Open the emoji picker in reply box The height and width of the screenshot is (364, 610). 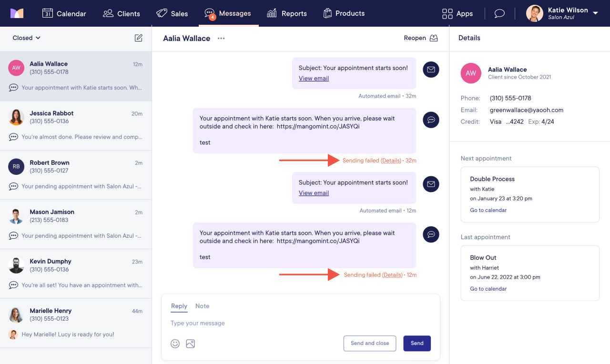[x=175, y=344]
